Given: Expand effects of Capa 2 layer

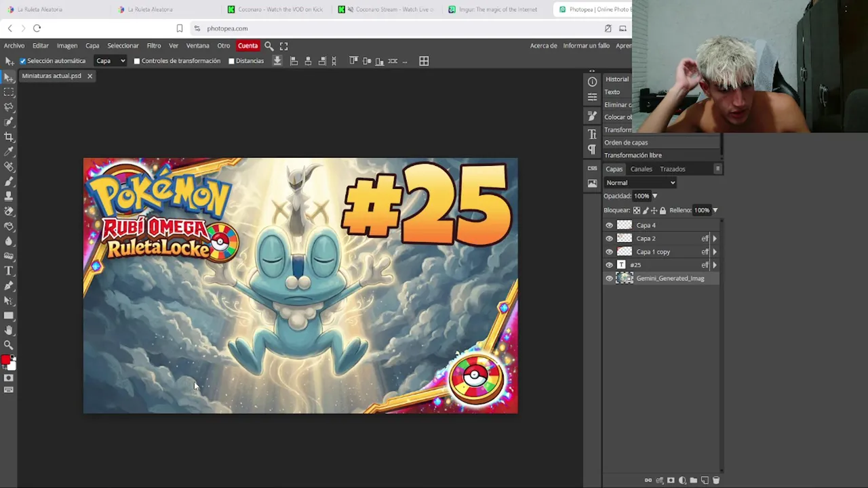Looking at the screenshot, I should coord(714,239).
